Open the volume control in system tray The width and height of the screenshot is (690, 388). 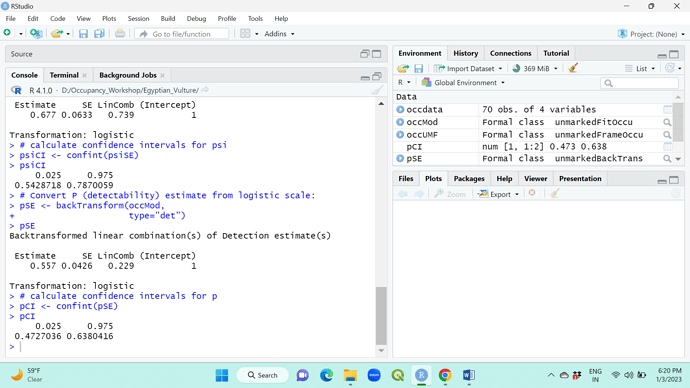[628, 375]
